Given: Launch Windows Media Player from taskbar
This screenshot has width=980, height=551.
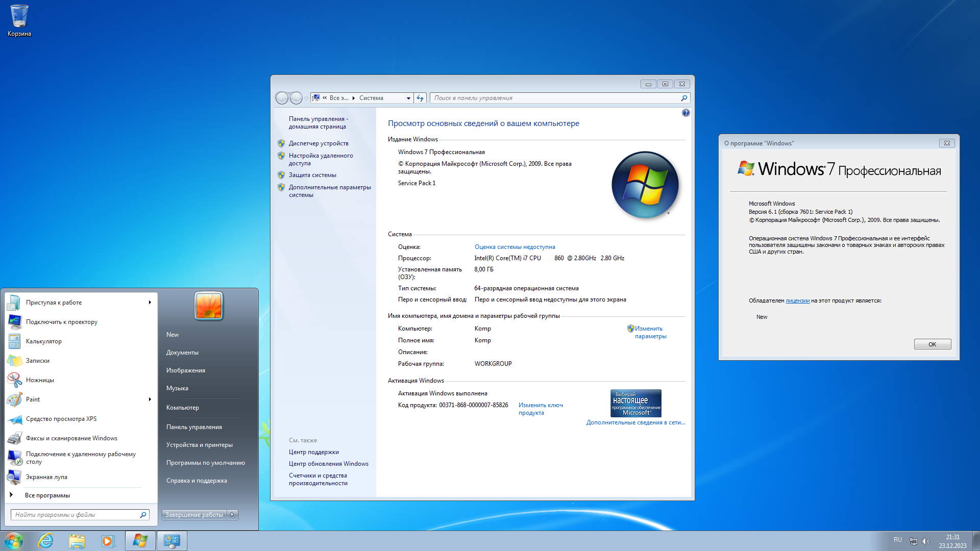Looking at the screenshot, I should point(108,541).
